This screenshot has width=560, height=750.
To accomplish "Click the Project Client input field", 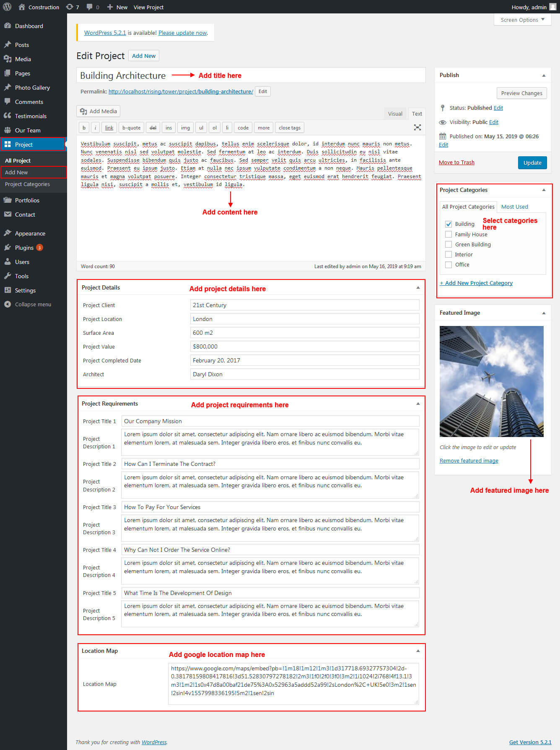I will click(304, 305).
